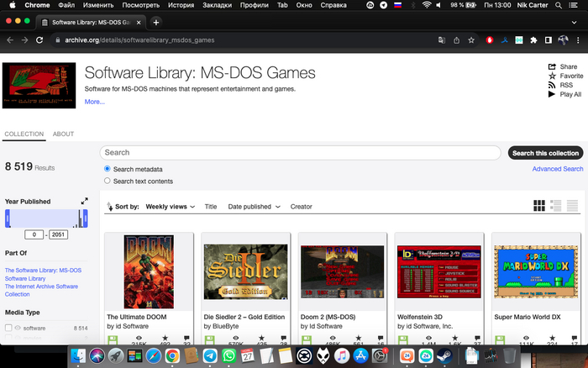Open The Software Library: MS-DOS link
Image resolution: width=588 pixels, height=368 pixels.
click(43, 270)
